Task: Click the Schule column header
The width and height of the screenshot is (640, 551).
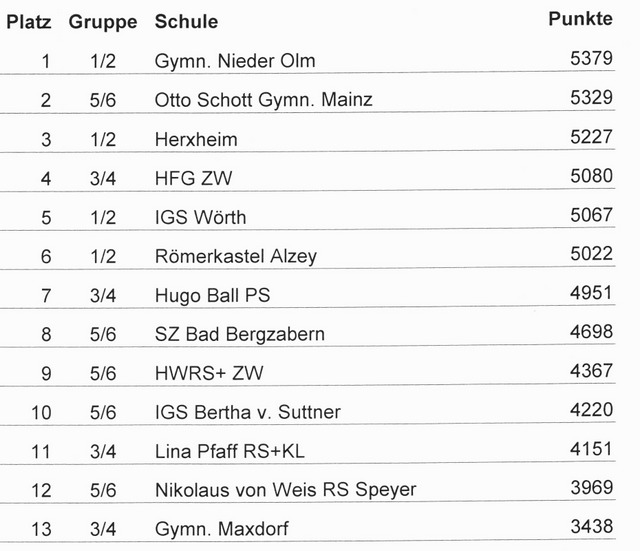Action: point(187,22)
